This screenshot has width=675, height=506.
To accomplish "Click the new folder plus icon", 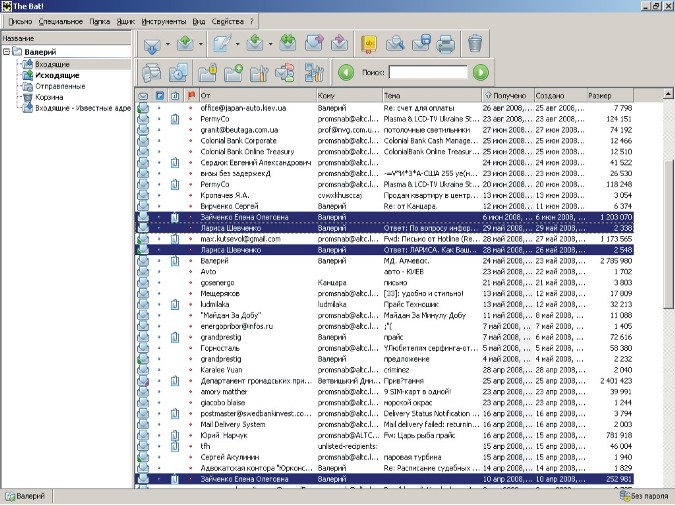I will [x=233, y=72].
